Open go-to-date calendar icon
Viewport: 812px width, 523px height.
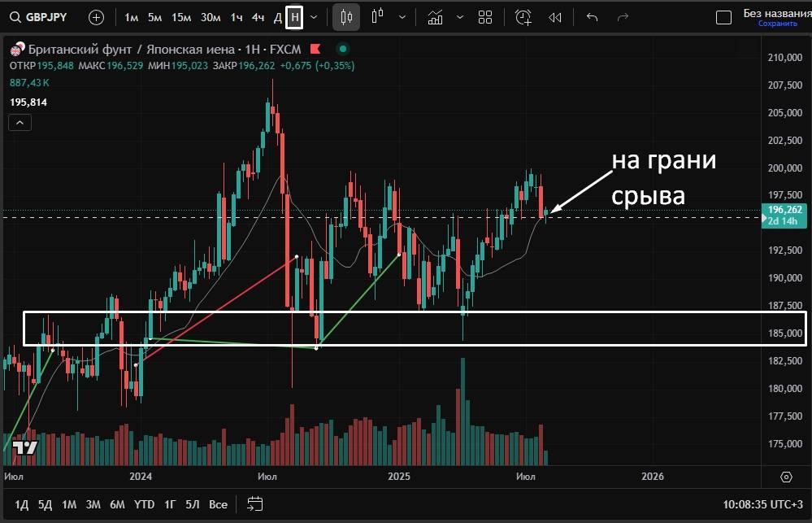pos(254,504)
